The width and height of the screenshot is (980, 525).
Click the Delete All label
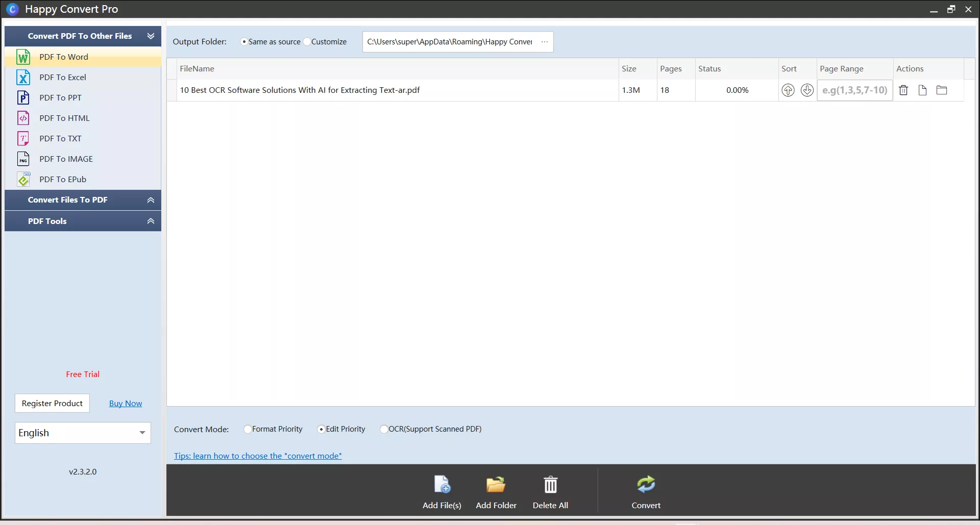click(550, 505)
